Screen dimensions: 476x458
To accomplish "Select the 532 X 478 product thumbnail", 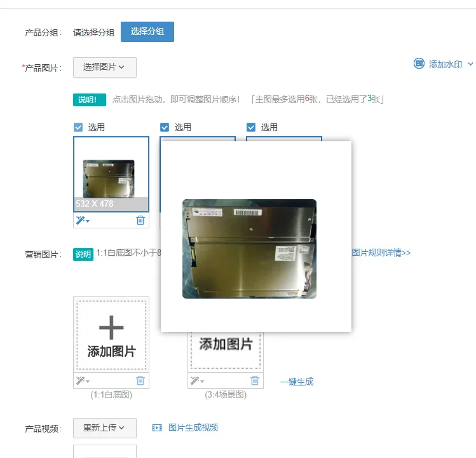I will [x=111, y=174].
